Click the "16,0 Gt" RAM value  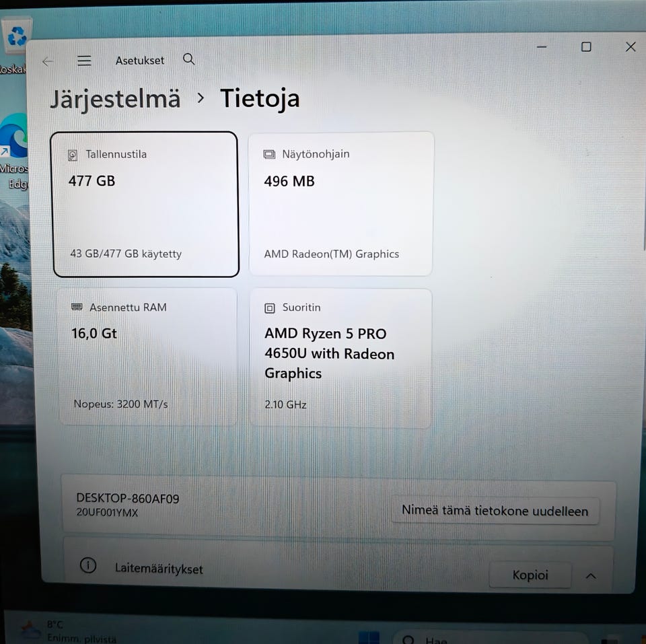tap(94, 333)
